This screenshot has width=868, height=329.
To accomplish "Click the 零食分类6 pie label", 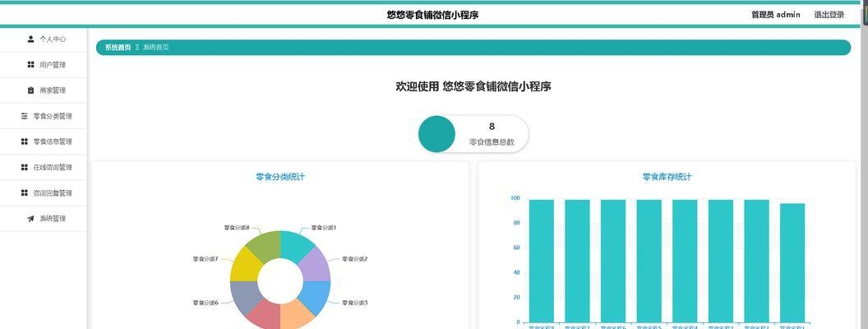I will click(x=205, y=303).
